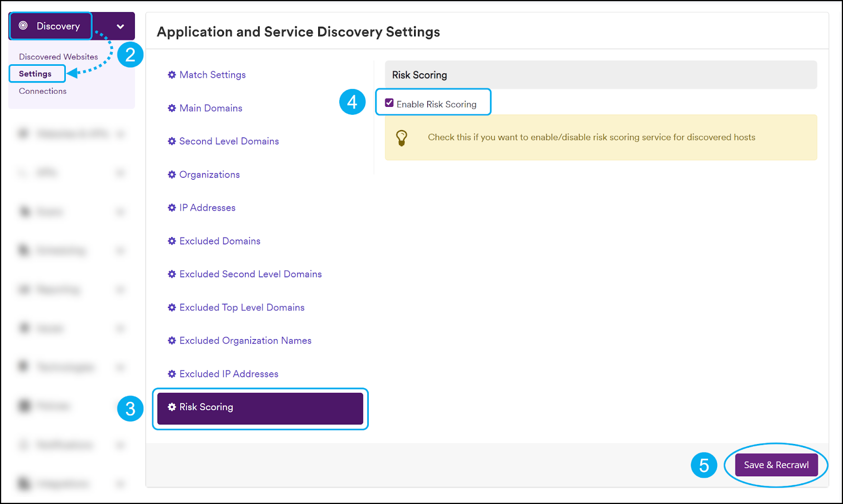
Task: Click the gear icon beside Excluded Second Level Domains
Action: [172, 274]
